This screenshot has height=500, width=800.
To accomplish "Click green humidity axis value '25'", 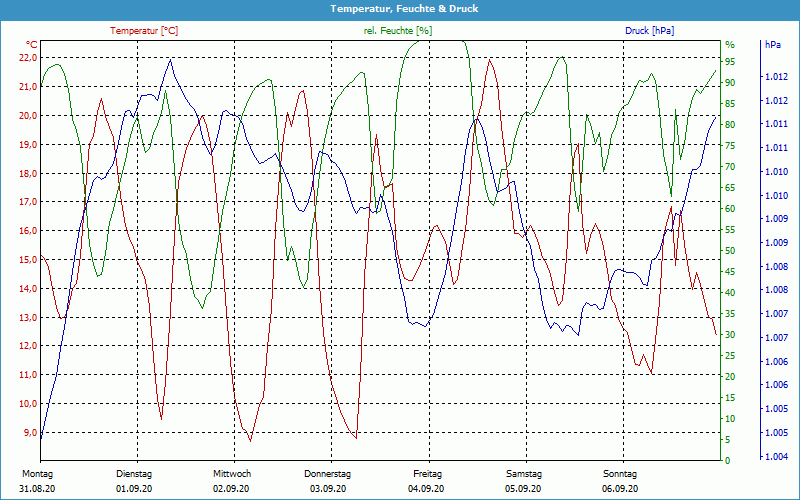I will point(730,356).
